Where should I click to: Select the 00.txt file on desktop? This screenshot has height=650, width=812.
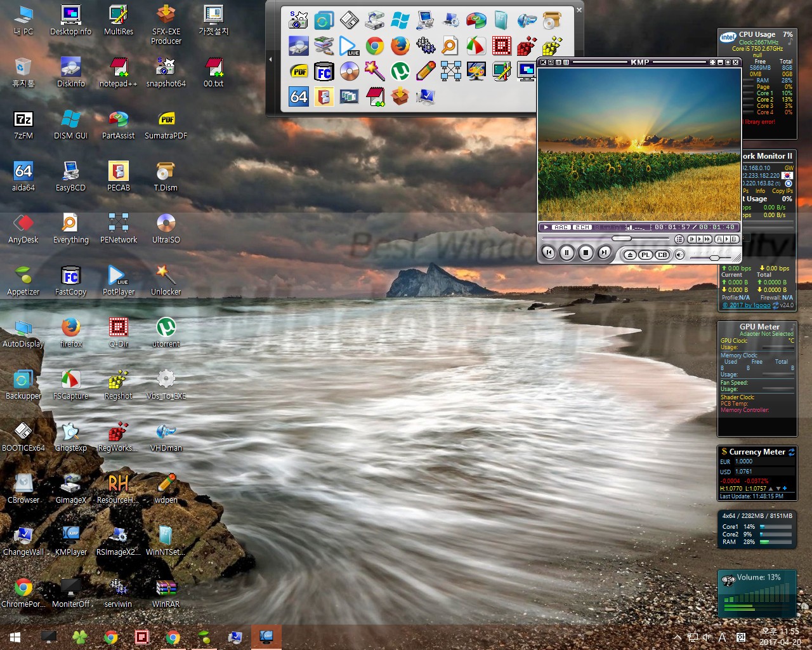pos(213,72)
